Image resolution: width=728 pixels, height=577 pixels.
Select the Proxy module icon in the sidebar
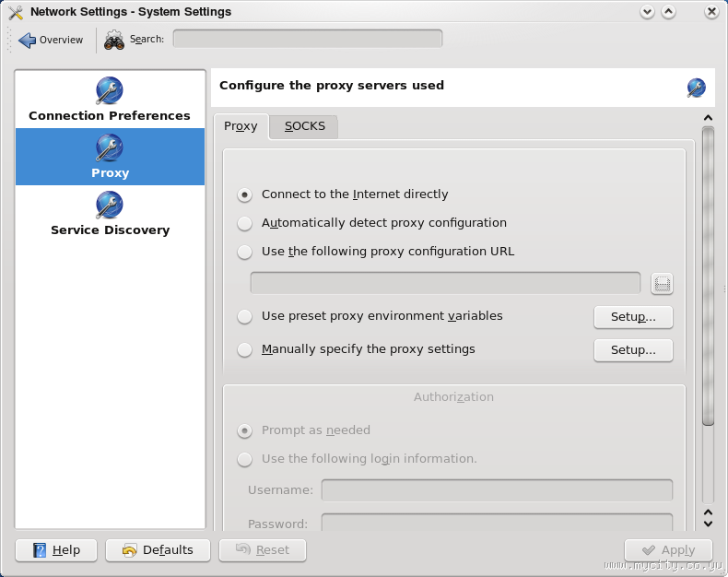coord(110,147)
